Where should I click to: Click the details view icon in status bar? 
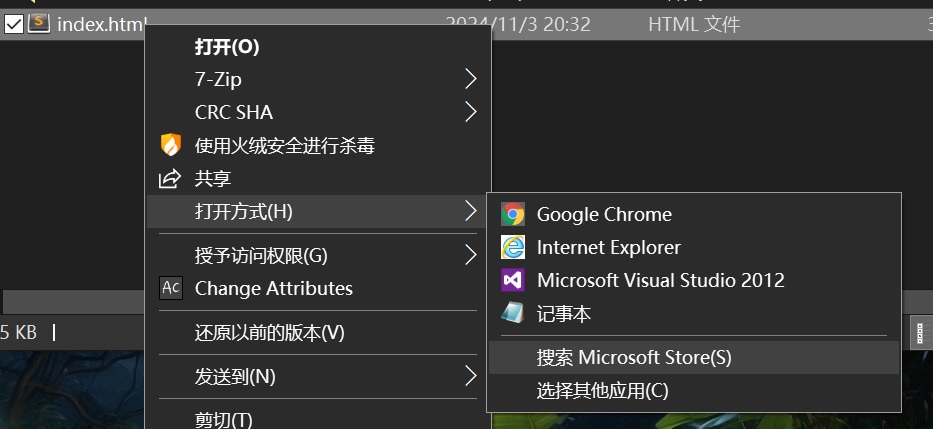[x=921, y=333]
